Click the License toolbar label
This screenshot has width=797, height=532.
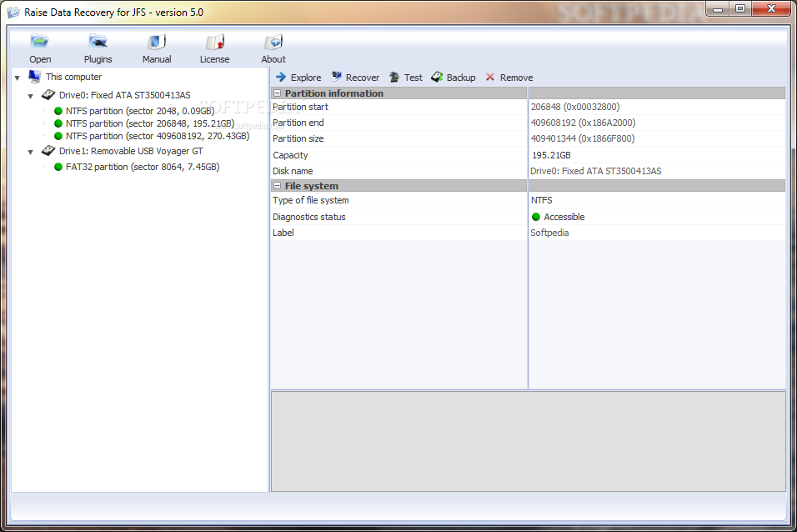pyautogui.click(x=214, y=59)
